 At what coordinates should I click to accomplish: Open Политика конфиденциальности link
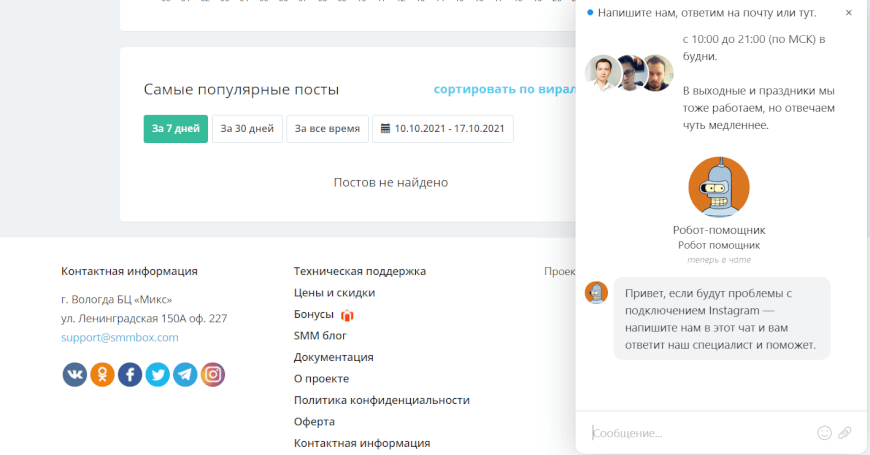pyautogui.click(x=382, y=400)
